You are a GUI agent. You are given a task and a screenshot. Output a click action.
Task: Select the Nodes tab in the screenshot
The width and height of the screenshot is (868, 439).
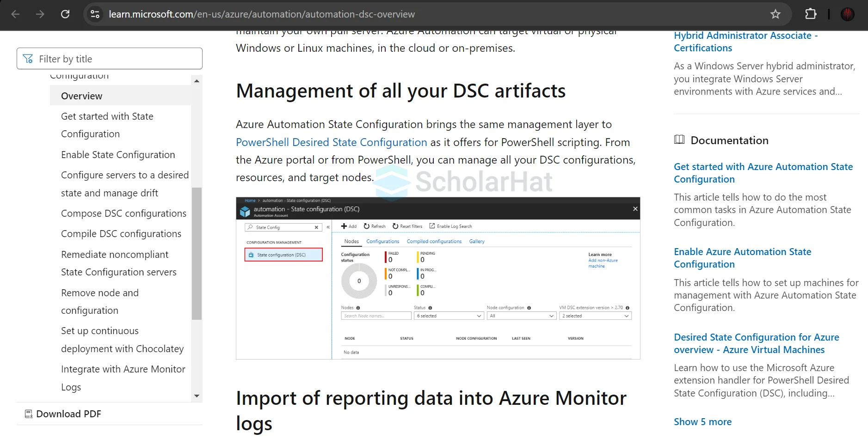pos(351,241)
